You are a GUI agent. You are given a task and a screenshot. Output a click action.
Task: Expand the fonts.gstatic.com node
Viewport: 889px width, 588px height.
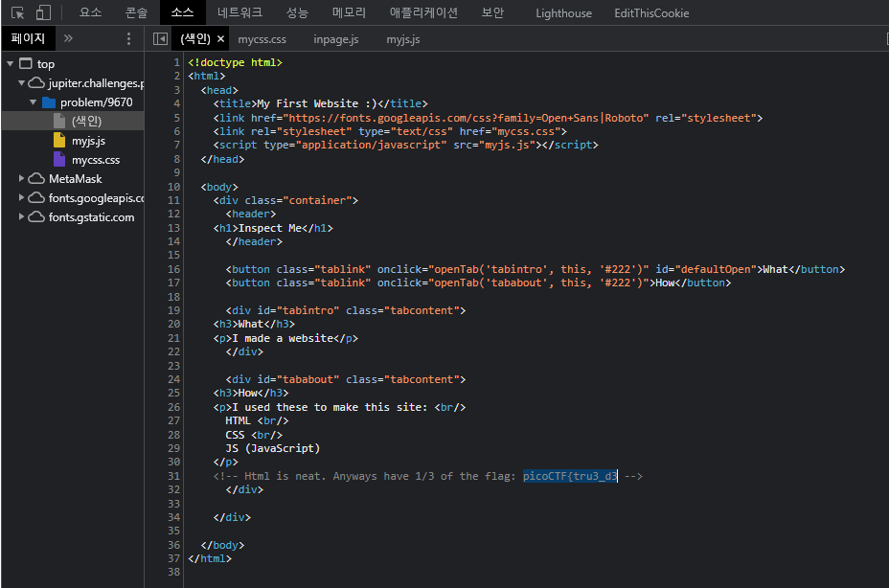click(21, 217)
